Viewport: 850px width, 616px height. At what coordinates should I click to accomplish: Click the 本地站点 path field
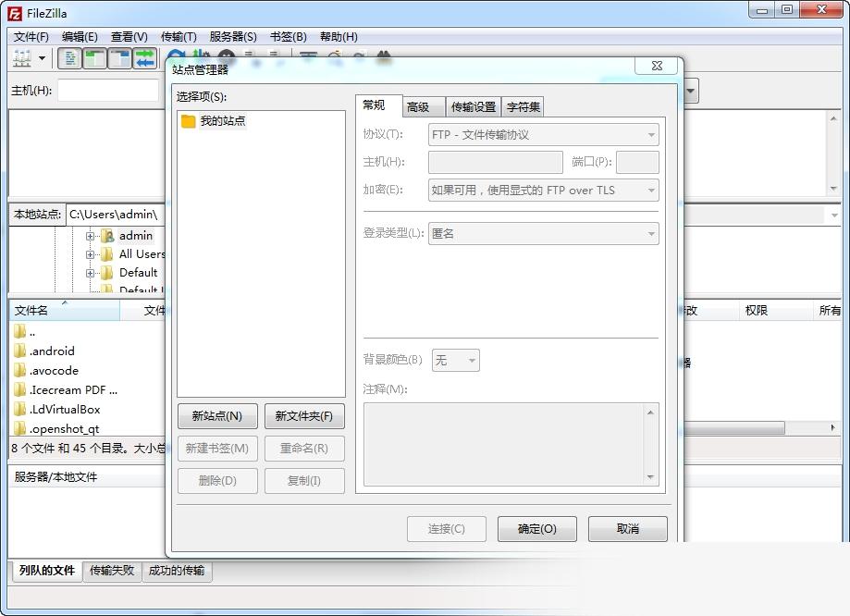(x=117, y=215)
